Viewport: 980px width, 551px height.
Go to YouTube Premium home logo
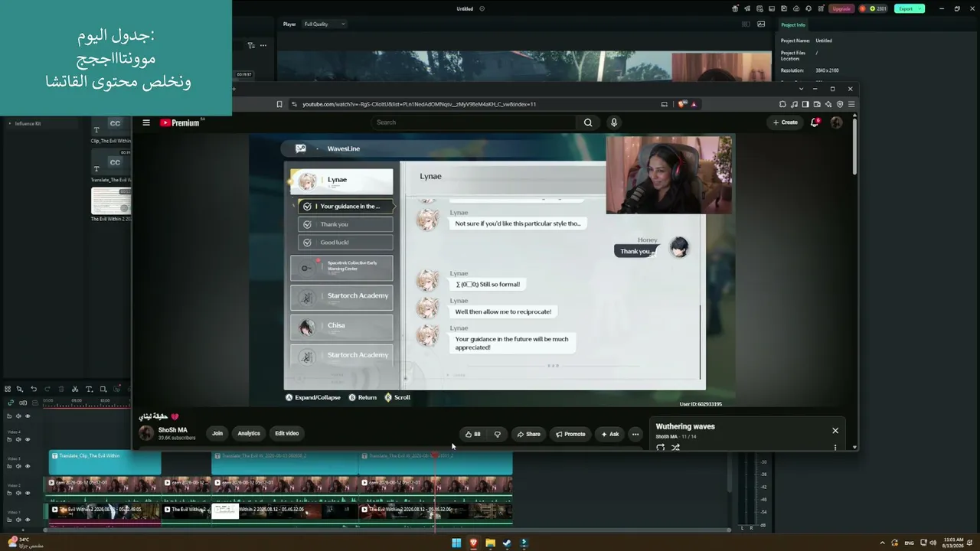[180, 122]
